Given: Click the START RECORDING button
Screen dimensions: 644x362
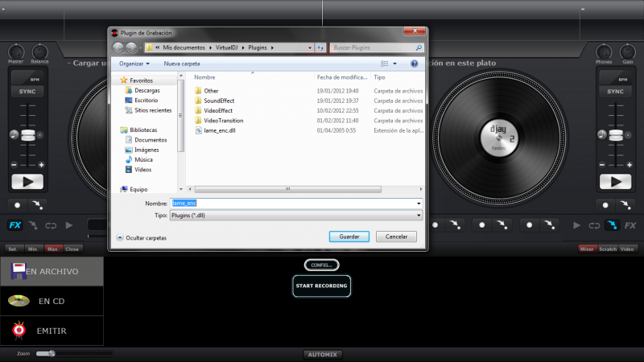Looking at the screenshot, I should 321,286.
